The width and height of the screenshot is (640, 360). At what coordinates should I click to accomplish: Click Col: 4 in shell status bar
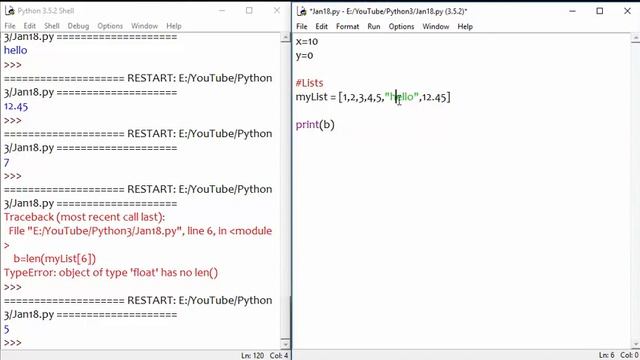(279, 356)
